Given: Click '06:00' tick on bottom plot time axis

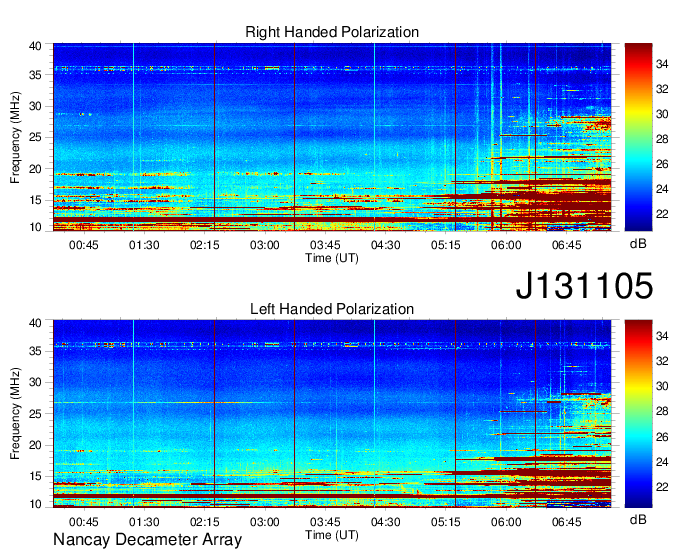Looking at the screenshot, I should pyautogui.click(x=506, y=522).
